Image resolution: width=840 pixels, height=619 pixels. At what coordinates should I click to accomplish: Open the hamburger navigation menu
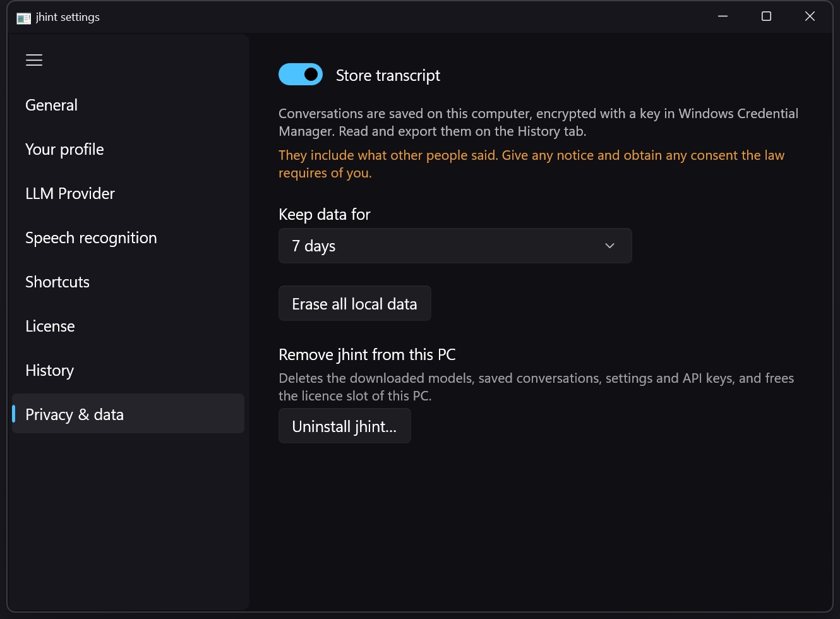(34, 60)
